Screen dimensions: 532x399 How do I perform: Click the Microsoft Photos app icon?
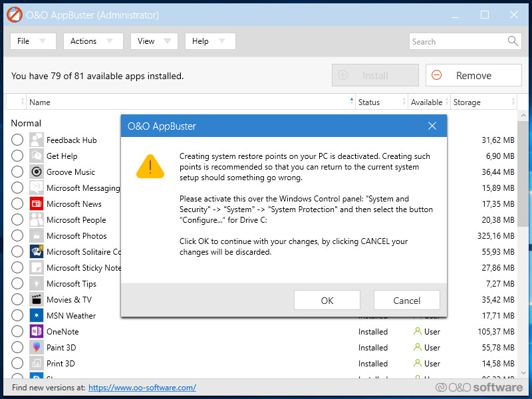click(x=37, y=235)
